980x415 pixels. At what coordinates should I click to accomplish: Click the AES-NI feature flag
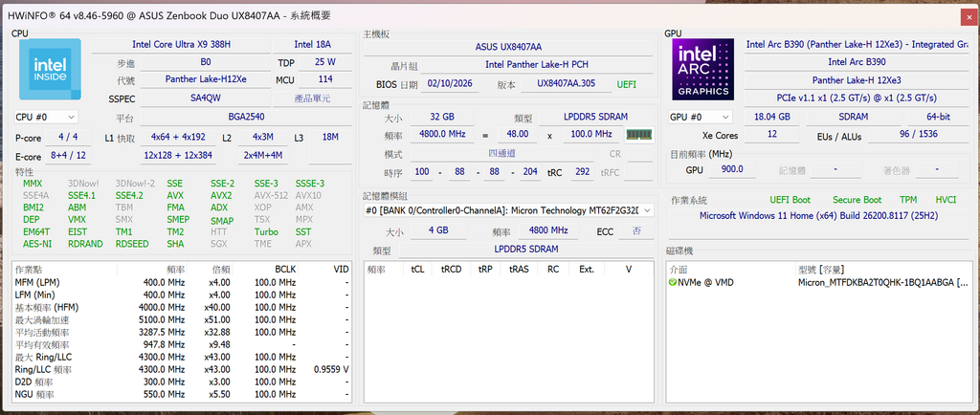[37, 244]
